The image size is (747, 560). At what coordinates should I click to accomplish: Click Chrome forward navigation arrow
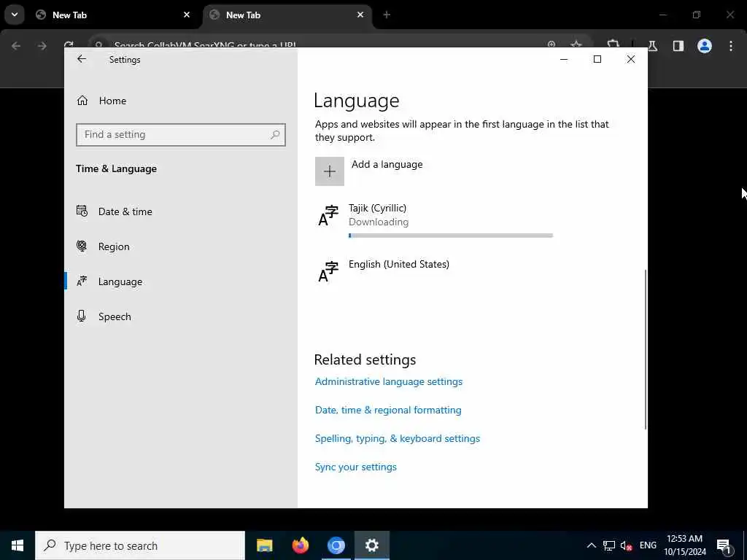[x=42, y=46]
